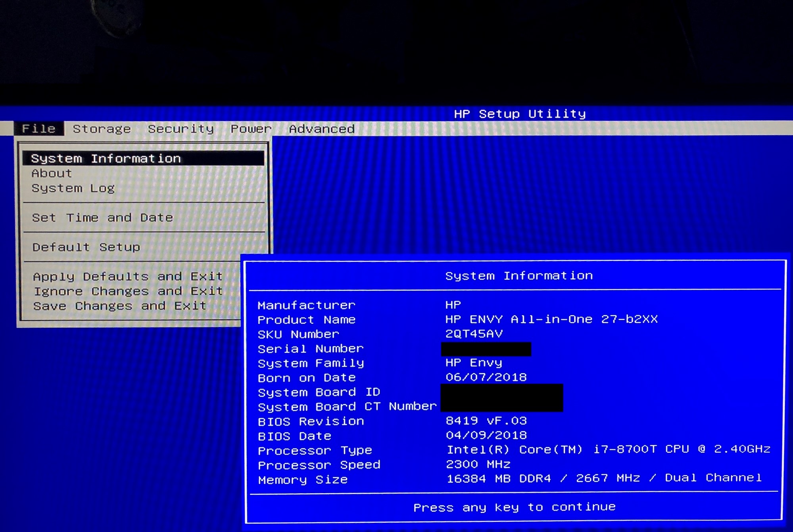Screen dimensions: 793x532
Task: Click the Memory Size value
Action: [604, 478]
